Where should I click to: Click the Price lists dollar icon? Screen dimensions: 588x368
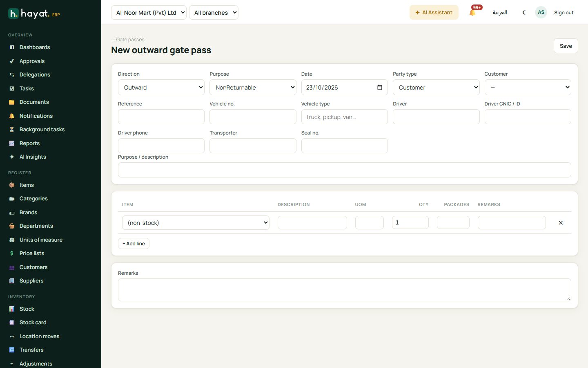click(12, 254)
